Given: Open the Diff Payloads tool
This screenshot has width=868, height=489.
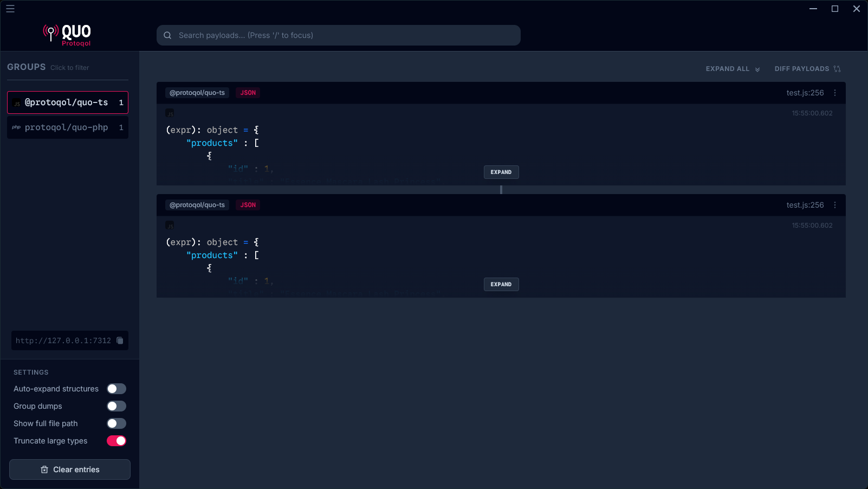Looking at the screenshot, I should 807,69.
